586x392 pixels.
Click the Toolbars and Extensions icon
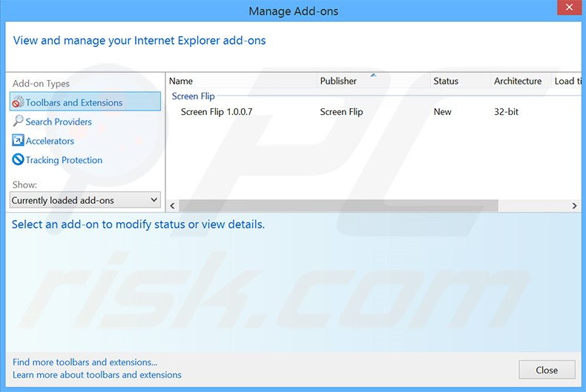coord(18,102)
